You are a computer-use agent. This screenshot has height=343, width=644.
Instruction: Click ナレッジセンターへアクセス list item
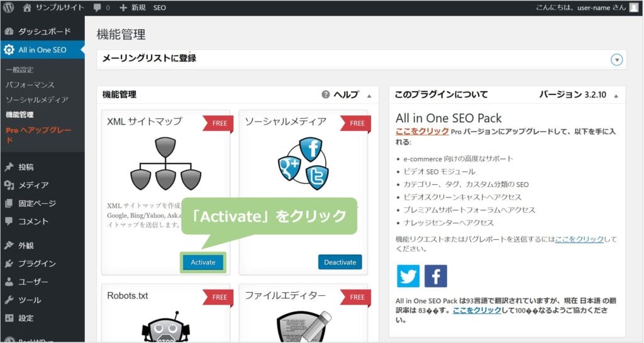click(x=448, y=222)
